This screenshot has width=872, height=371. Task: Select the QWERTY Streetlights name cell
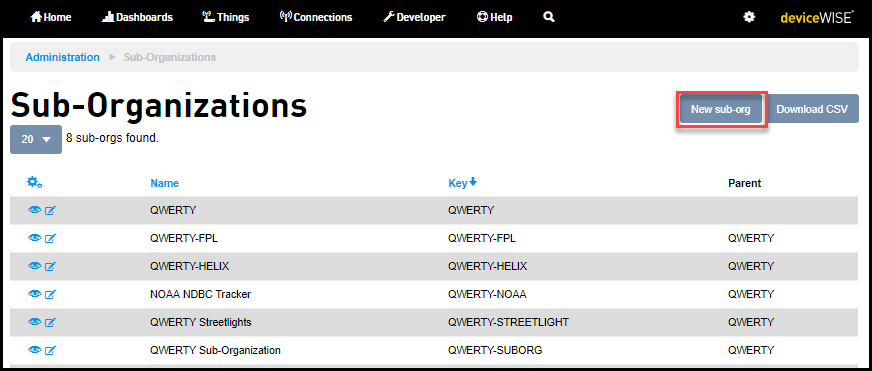pyautogui.click(x=200, y=322)
